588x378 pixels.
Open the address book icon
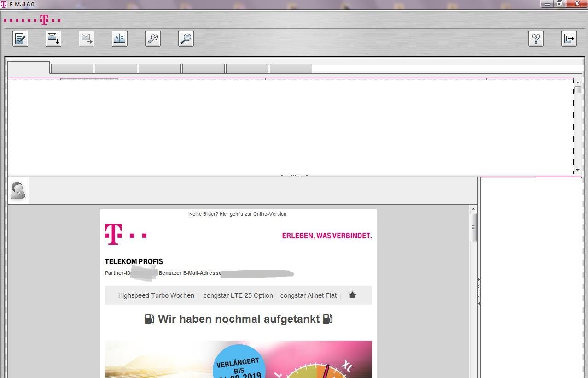pyautogui.click(x=120, y=39)
